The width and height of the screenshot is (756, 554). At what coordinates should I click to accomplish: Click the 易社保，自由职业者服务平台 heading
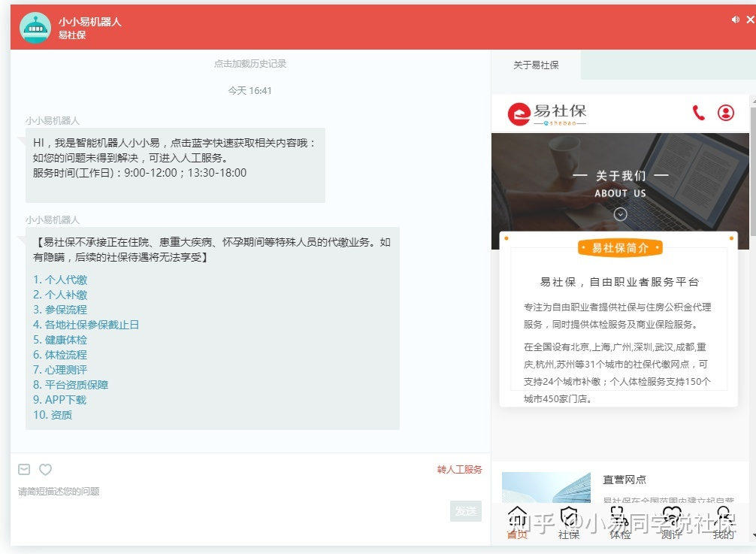tap(619, 282)
